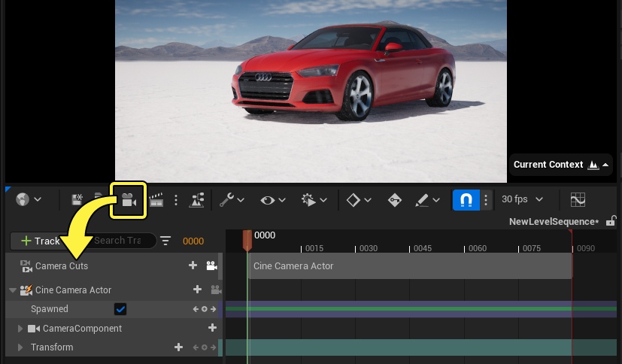Image resolution: width=622 pixels, height=364 pixels.
Task: Select the Cine Camera Actor track row
Action: (112, 290)
